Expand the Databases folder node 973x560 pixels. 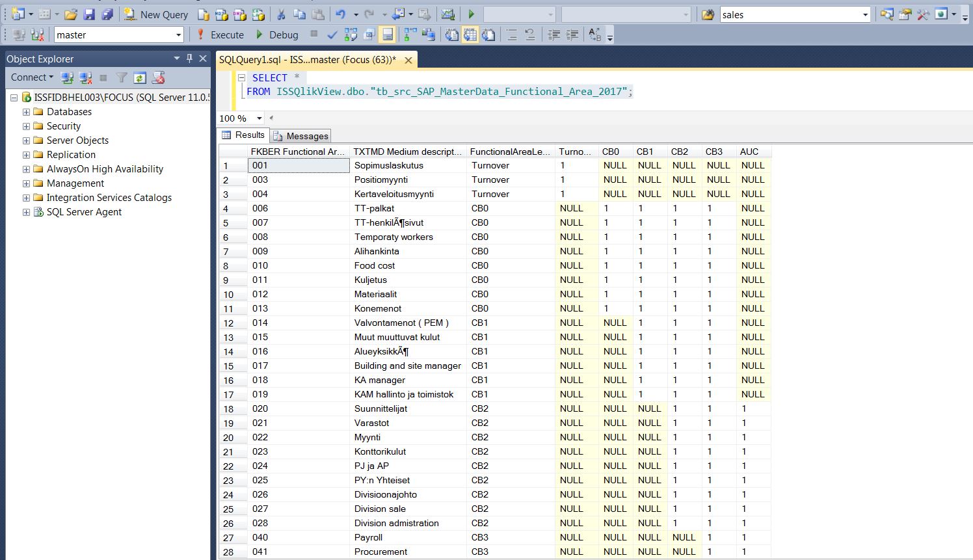pyautogui.click(x=26, y=112)
